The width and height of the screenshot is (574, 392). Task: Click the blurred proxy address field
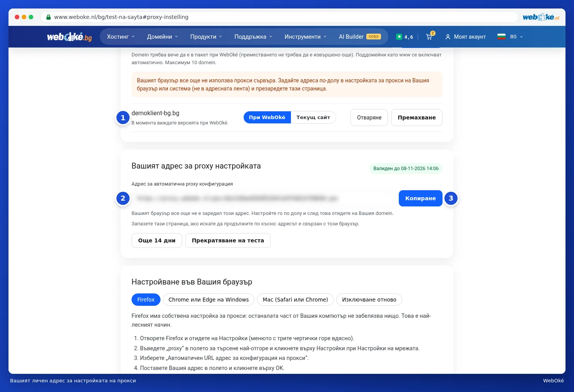263,198
